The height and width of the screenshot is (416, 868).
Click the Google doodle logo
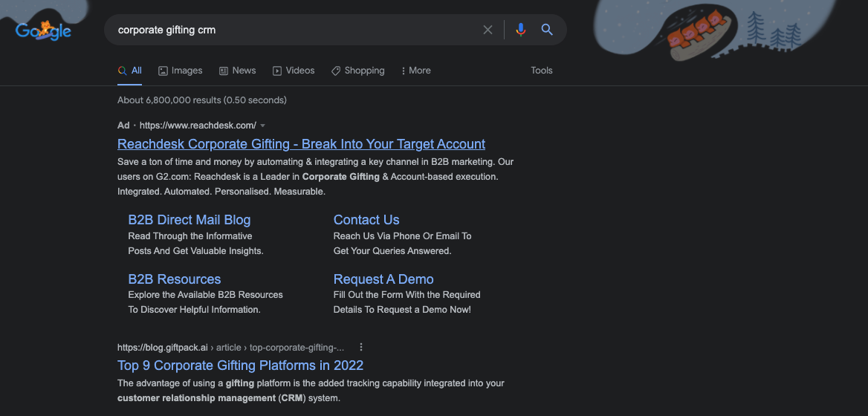coord(43,30)
